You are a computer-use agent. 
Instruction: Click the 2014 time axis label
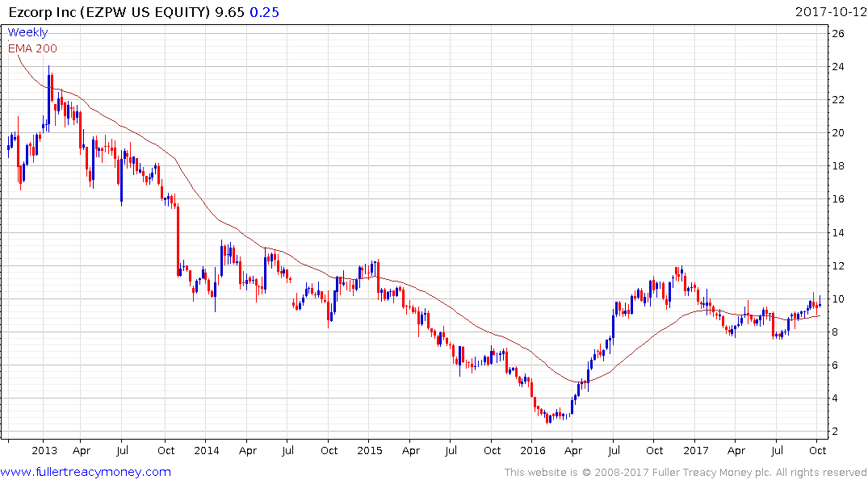click(x=207, y=450)
